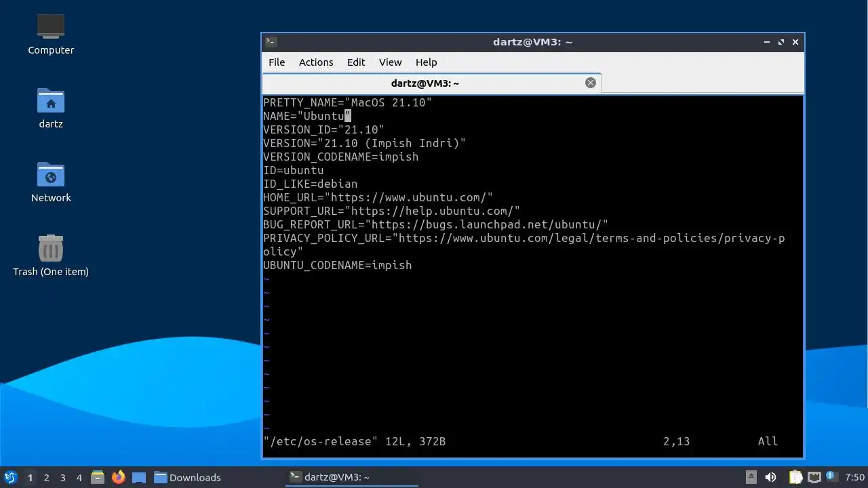This screenshot has width=868, height=488.
Task: Click the ID=ubuntu line
Action: pyautogui.click(x=293, y=170)
